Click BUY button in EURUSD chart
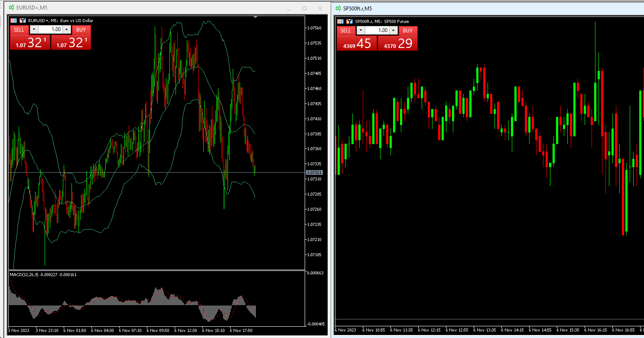The width and height of the screenshot is (644, 338). tap(81, 30)
